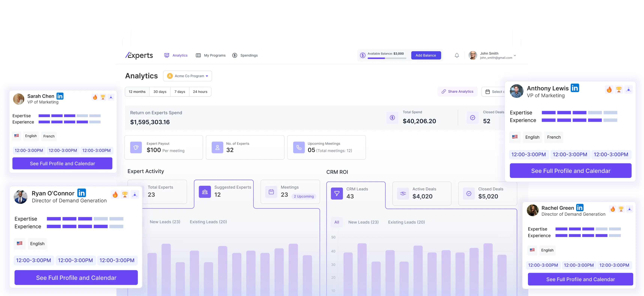644x296 pixels.
Task: Click the CRM Leads funnel icon
Action: tap(337, 194)
